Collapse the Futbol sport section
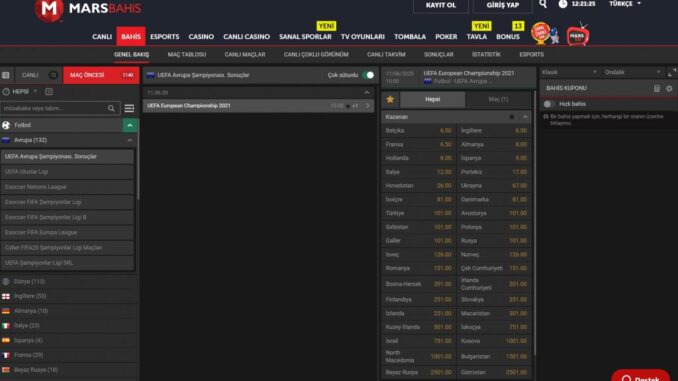The width and height of the screenshot is (678, 381). click(130, 125)
